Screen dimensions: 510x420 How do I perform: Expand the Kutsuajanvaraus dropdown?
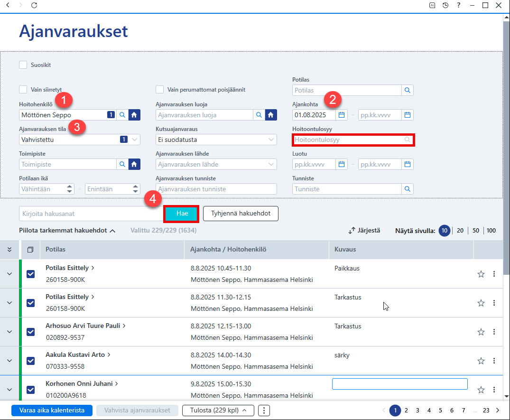point(216,140)
